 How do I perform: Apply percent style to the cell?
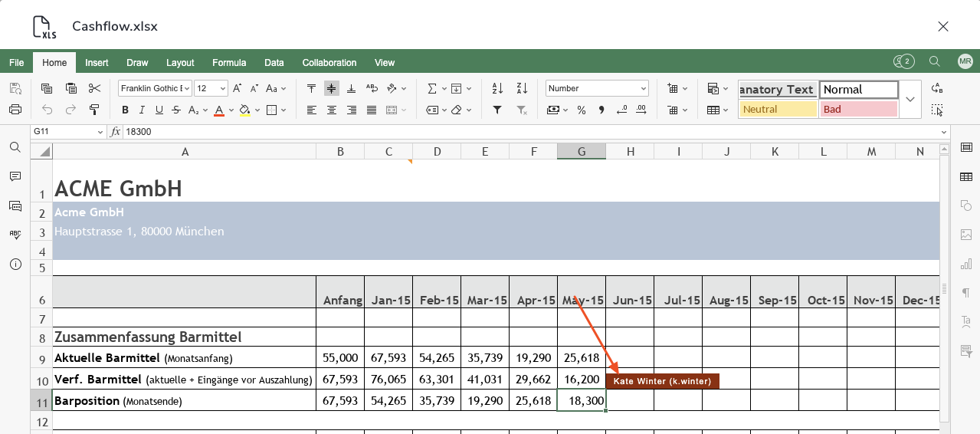(582, 110)
